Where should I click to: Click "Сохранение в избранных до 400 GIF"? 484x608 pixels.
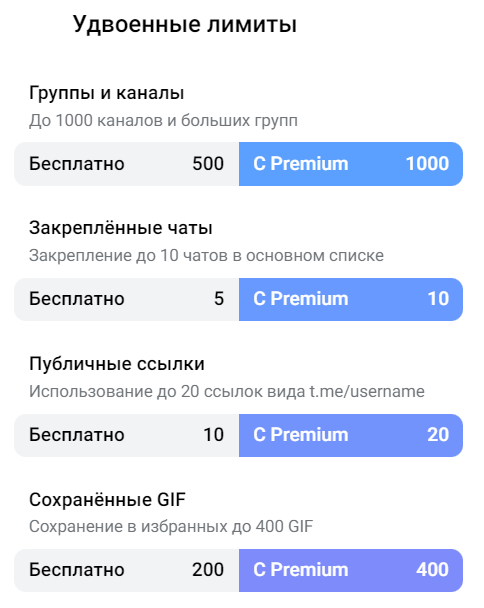coord(171,527)
